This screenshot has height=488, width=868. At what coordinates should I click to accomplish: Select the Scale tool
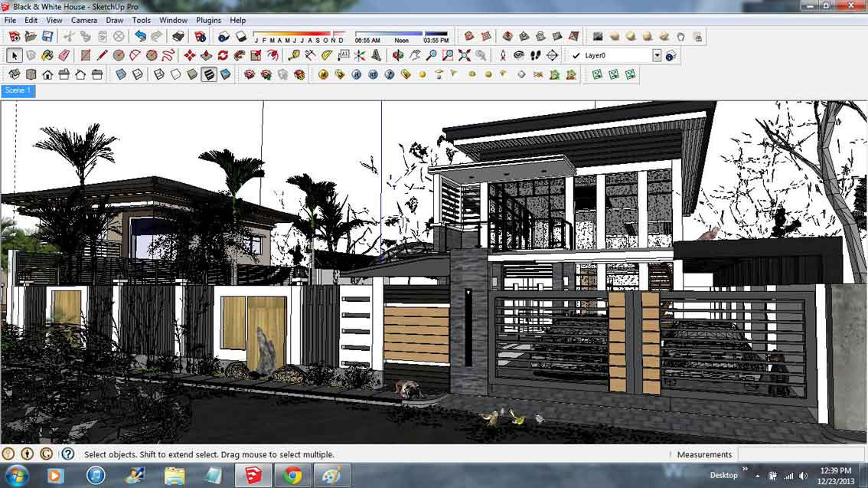[256, 55]
